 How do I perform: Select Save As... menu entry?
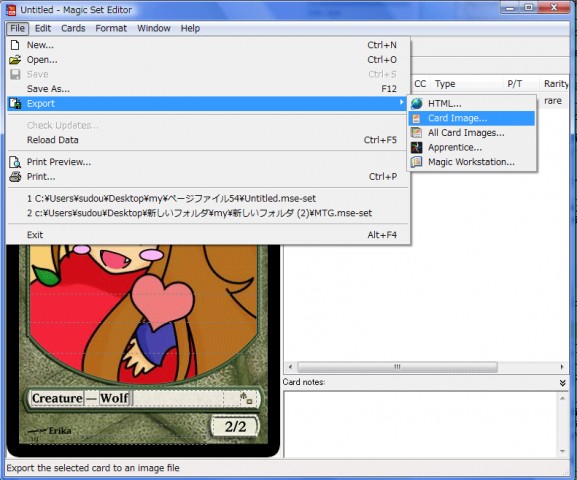point(208,89)
